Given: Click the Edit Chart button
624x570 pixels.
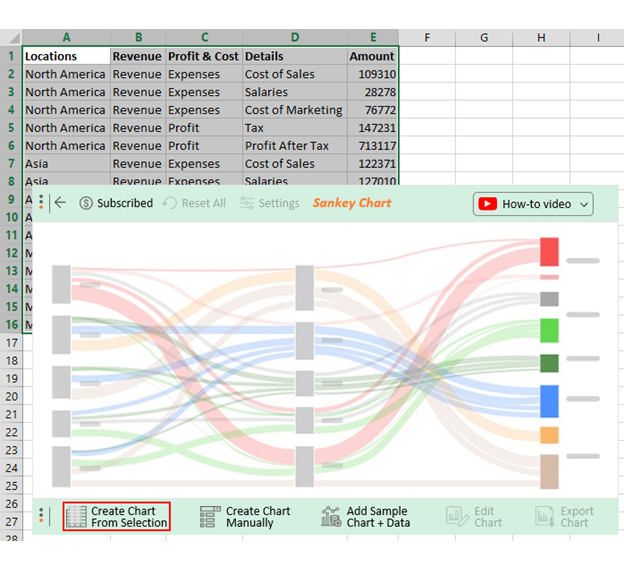Looking at the screenshot, I should [x=474, y=517].
